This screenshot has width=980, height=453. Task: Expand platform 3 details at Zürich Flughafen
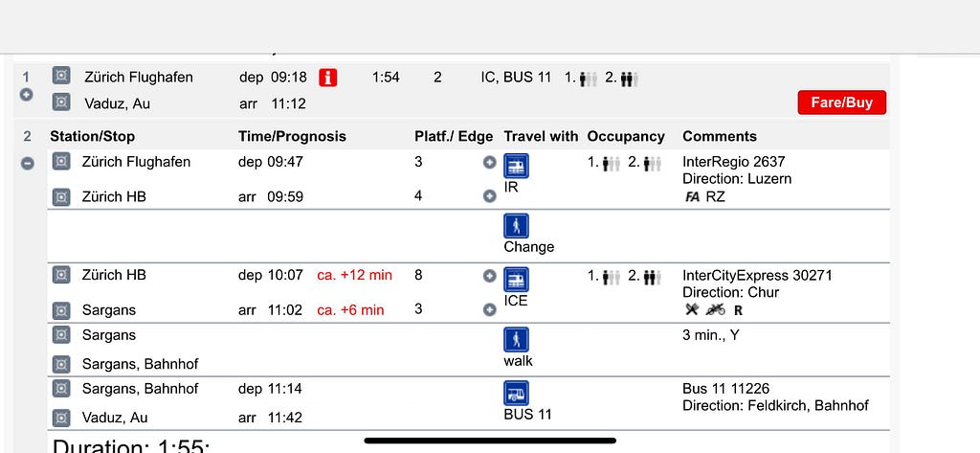click(x=489, y=162)
